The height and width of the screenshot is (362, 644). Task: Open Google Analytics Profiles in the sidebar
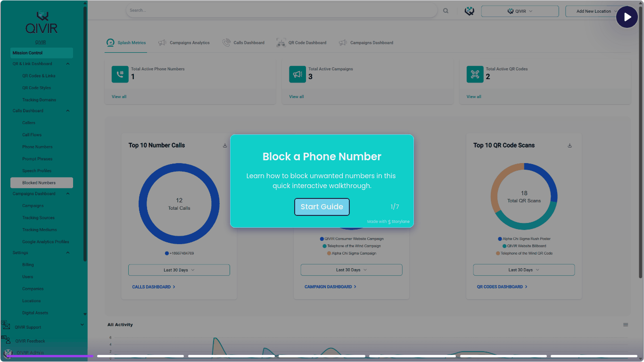tap(46, 242)
